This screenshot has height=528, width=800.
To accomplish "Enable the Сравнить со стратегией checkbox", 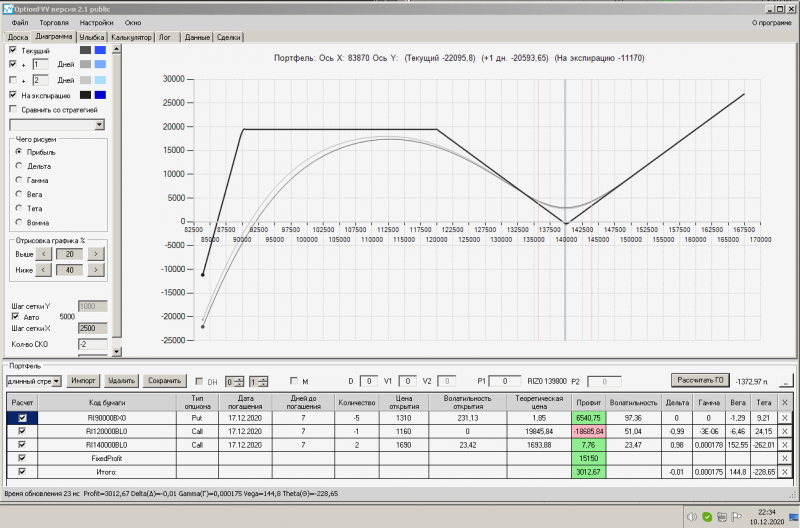I will 13,109.
